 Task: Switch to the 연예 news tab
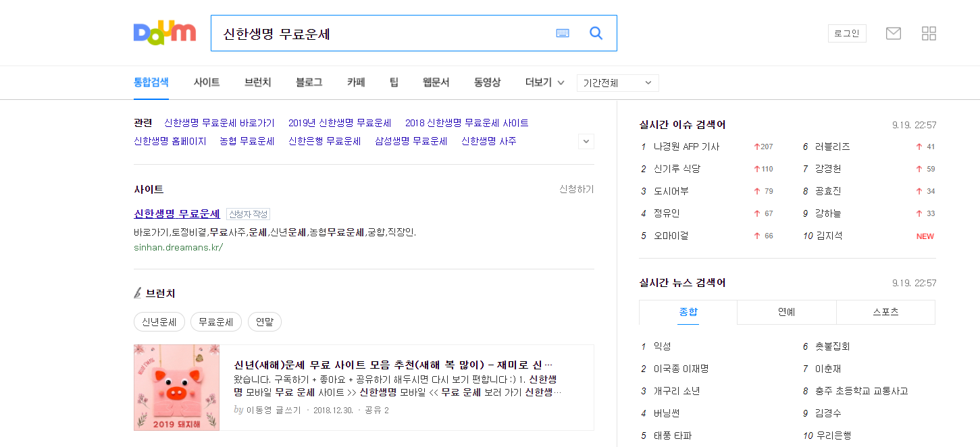pos(787,312)
